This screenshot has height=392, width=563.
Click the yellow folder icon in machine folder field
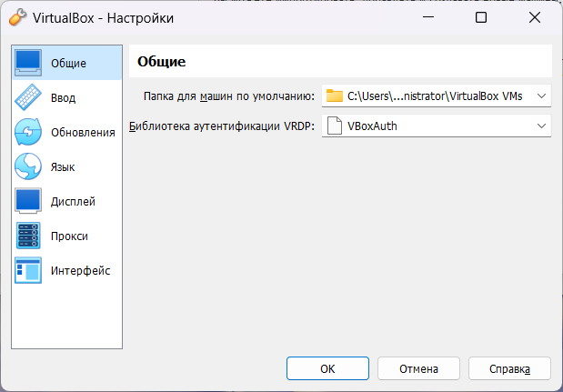click(x=335, y=95)
